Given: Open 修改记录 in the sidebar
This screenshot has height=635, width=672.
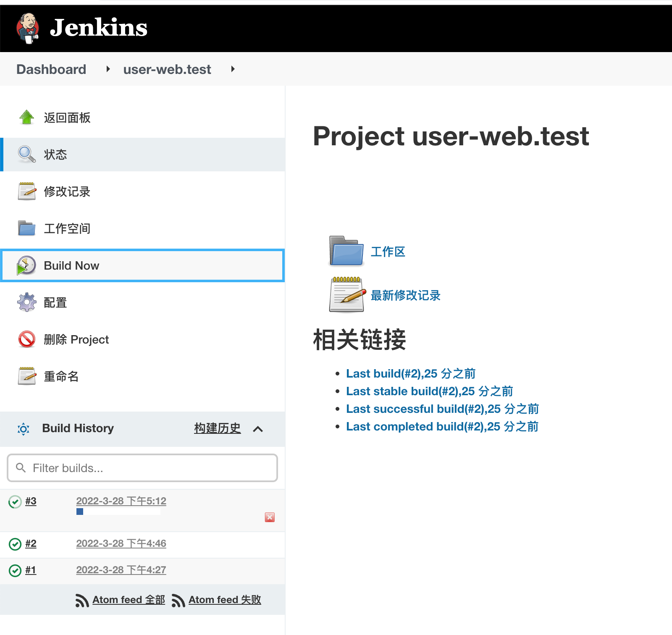Looking at the screenshot, I should tap(67, 192).
